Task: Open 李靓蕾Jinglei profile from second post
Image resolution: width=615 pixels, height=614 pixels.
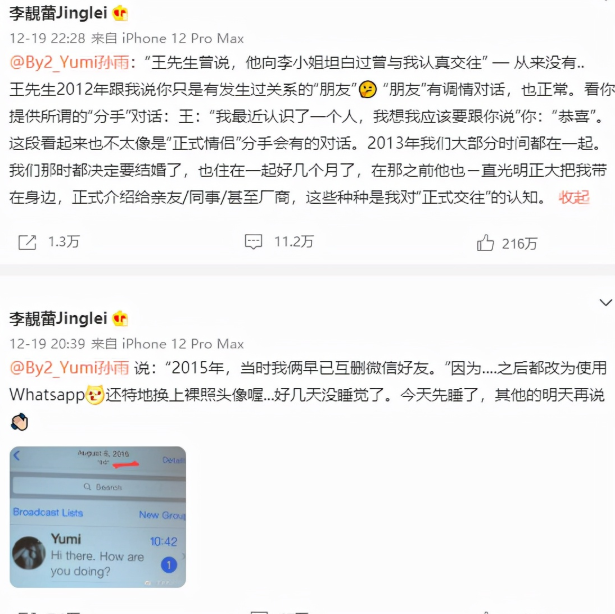Action: pyautogui.click(x=58, y=318)
